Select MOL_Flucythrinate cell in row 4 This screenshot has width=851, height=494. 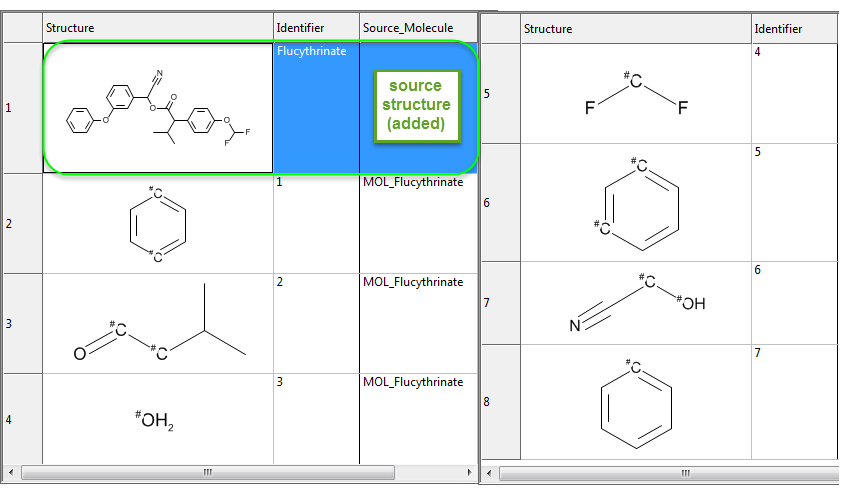pos(418,419)
